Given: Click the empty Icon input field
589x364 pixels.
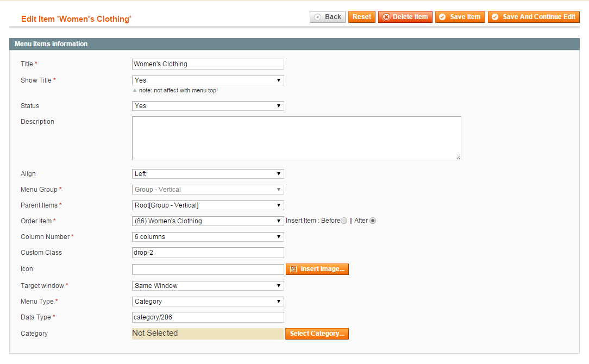Looking at the screenshot, I should [208, 269].
